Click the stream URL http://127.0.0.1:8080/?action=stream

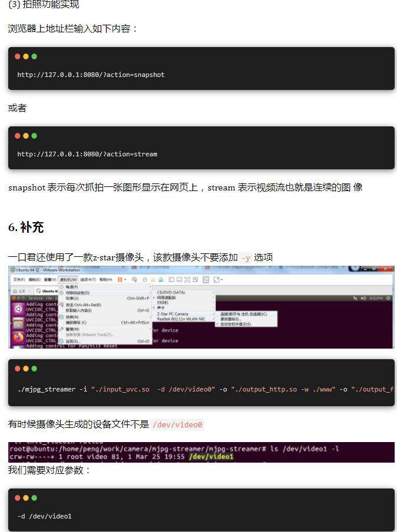(x=87, y=154)
